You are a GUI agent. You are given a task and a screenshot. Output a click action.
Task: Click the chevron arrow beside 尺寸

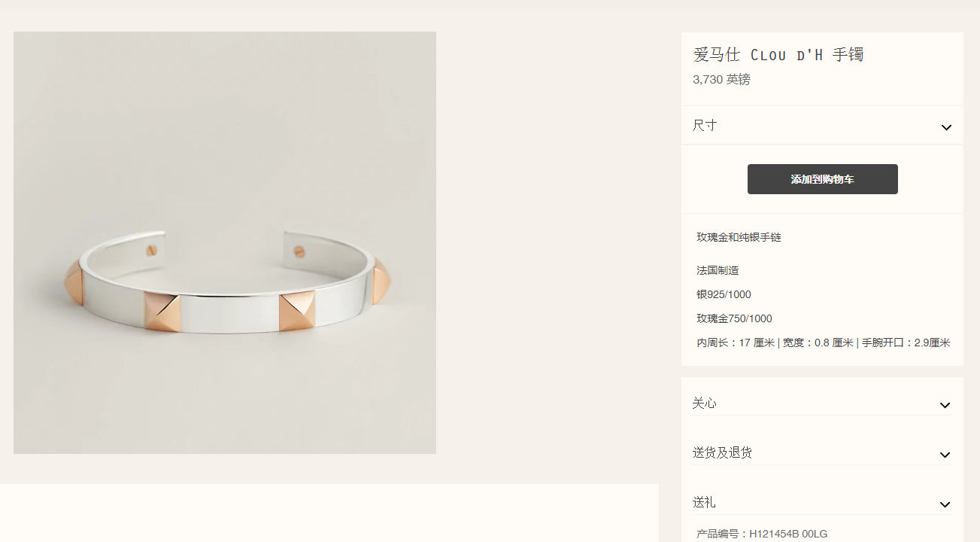click(x=946, y=127)
